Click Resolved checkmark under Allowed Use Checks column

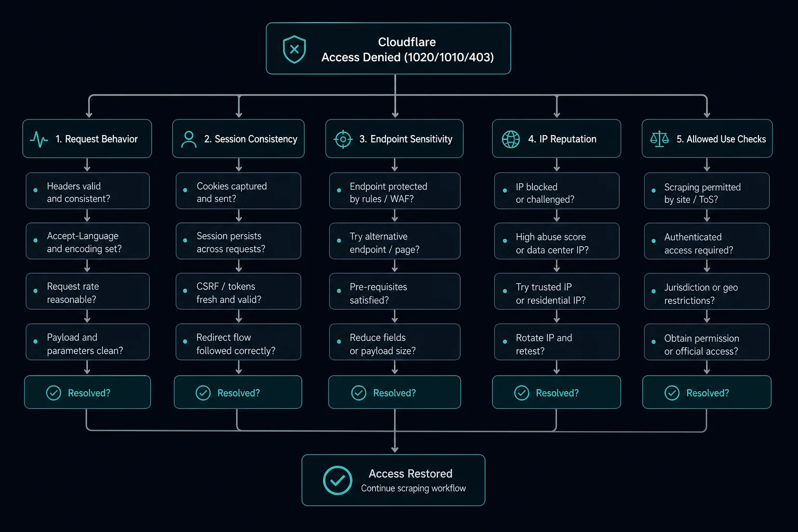tap(672, 393)
